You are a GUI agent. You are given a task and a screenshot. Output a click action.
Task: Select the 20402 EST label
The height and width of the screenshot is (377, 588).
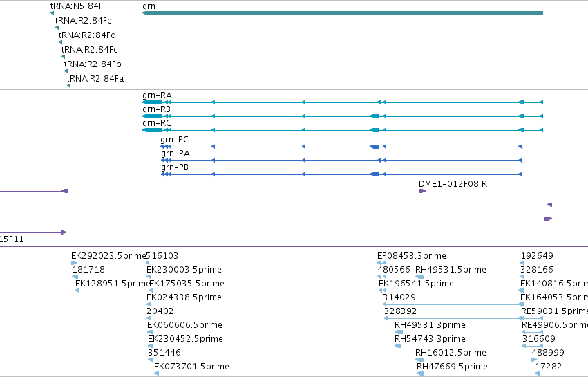point(160,311)
